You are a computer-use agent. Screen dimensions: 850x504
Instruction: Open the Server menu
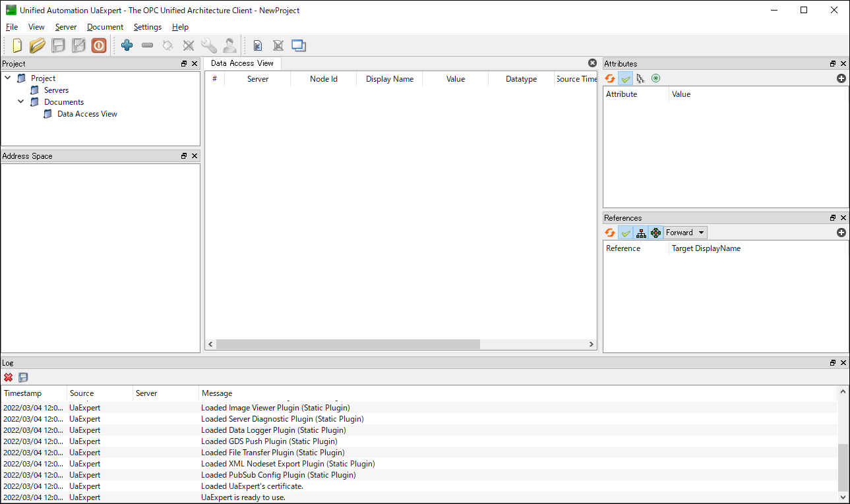point(66,27)
